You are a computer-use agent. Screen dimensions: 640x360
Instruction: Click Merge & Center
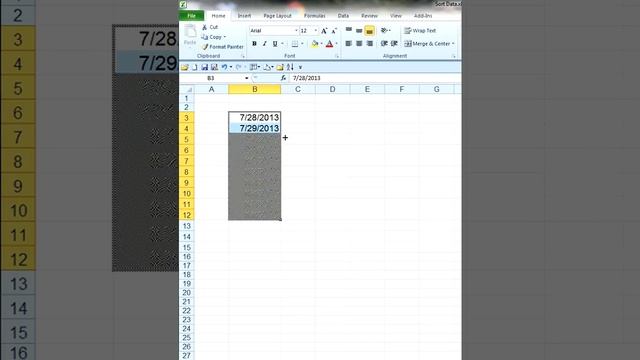pos(427,44)
